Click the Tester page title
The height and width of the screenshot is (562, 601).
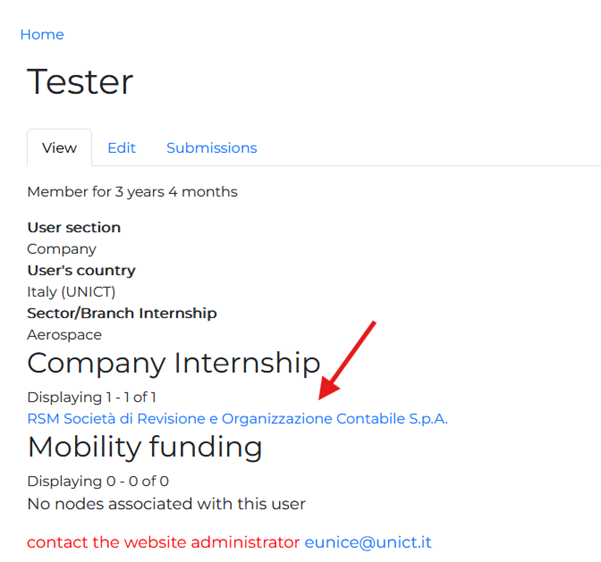click(x=80, y=82)
